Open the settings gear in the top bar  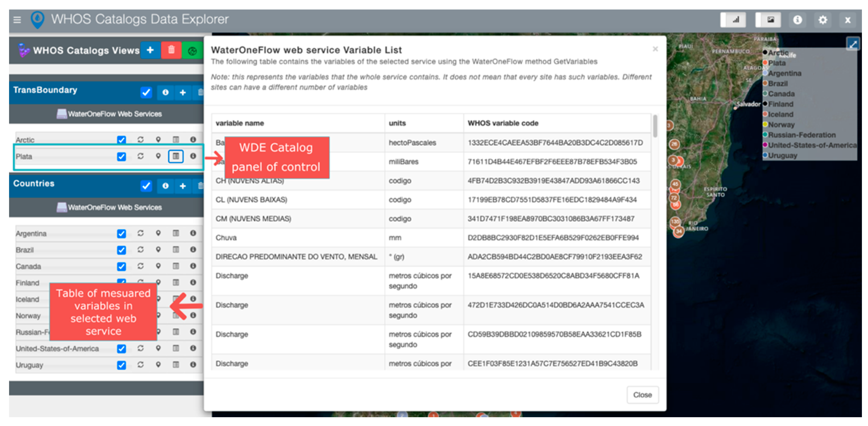(822, 20)
